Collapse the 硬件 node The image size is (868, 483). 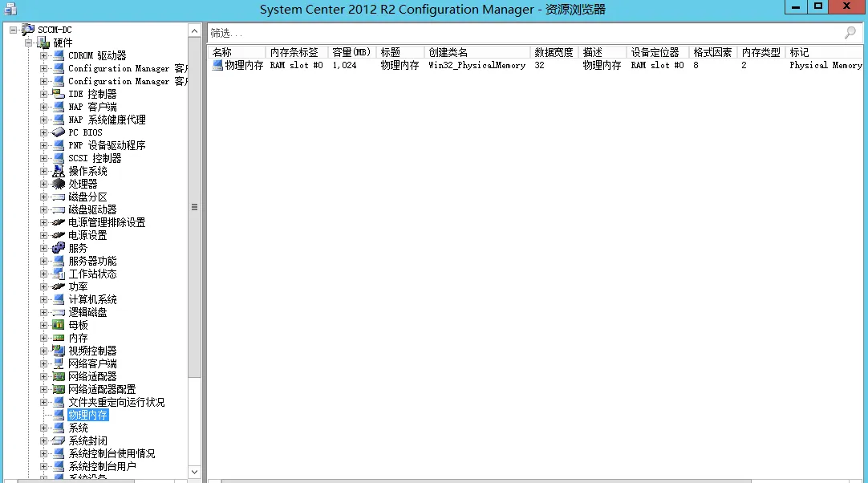(28, 43)
